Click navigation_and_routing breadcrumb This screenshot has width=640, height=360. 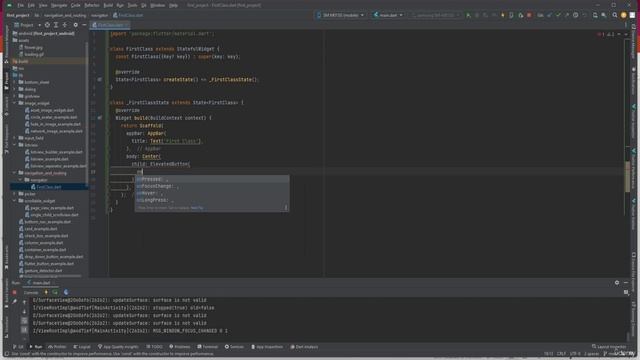click(x=65, y=15)
